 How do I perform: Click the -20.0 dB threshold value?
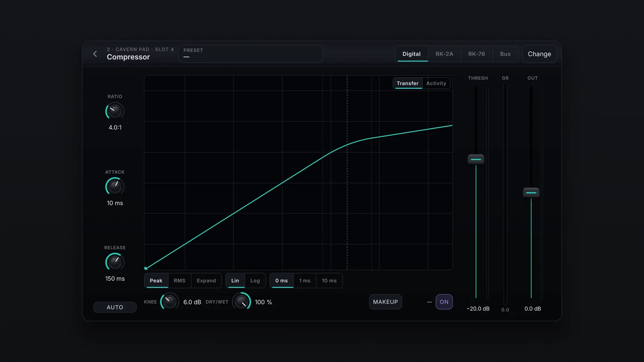tap(478, 309)
